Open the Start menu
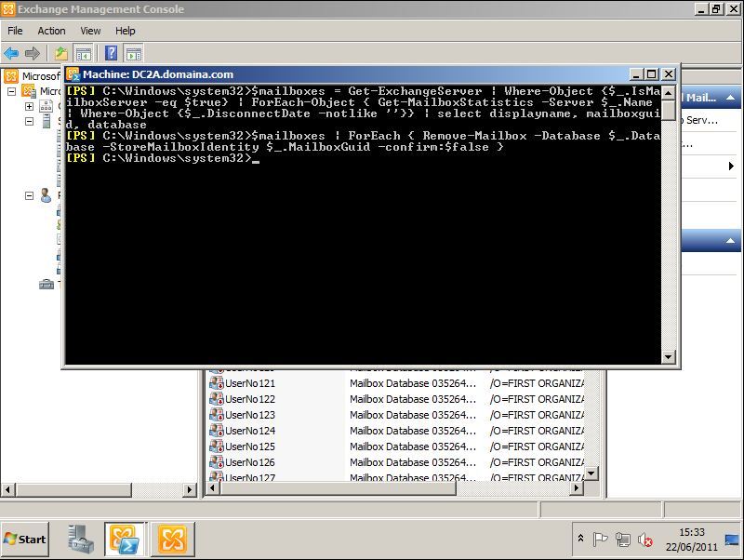This screenshot has height=560, width=744. pos(25,540)
